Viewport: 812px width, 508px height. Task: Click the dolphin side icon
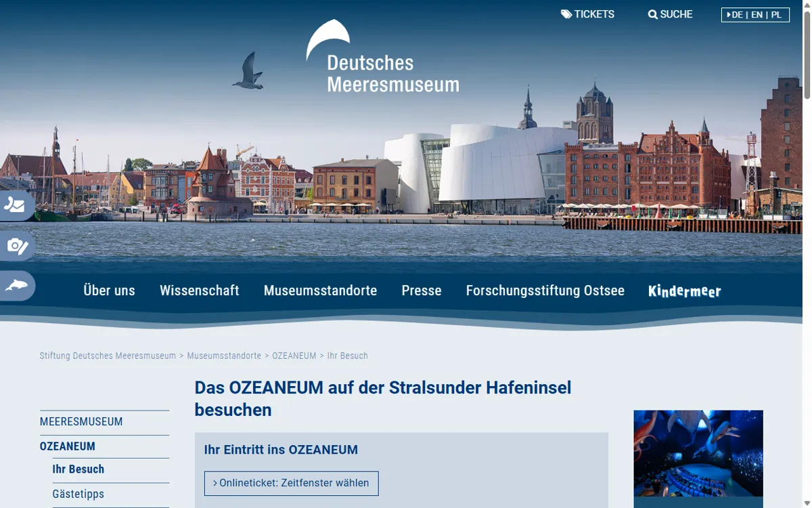point(16,286)
